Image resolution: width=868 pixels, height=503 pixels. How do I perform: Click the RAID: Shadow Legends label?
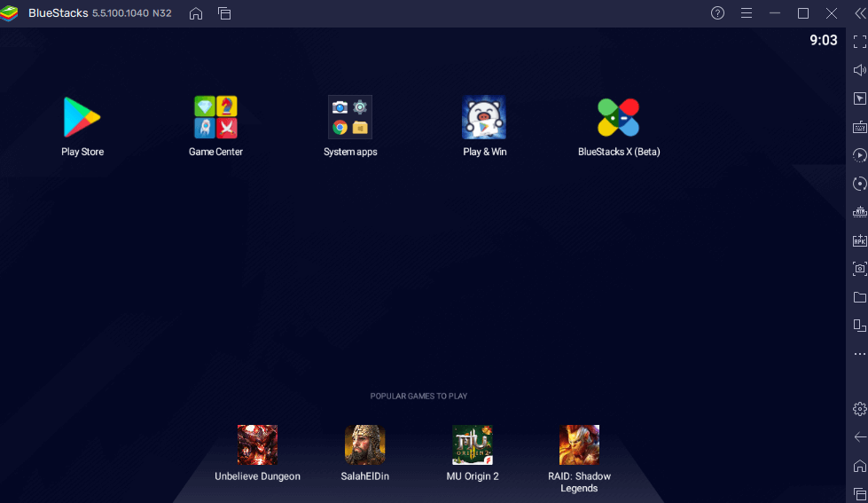579,482
